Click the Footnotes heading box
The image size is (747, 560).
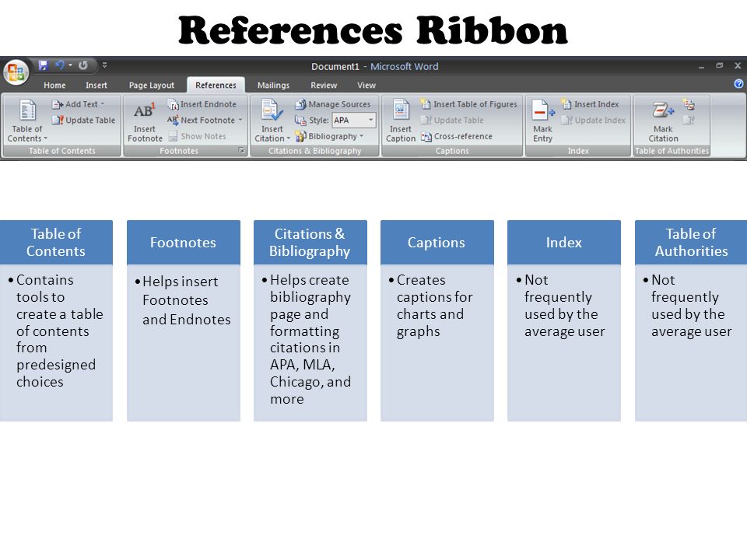click(x=184, y=243)
